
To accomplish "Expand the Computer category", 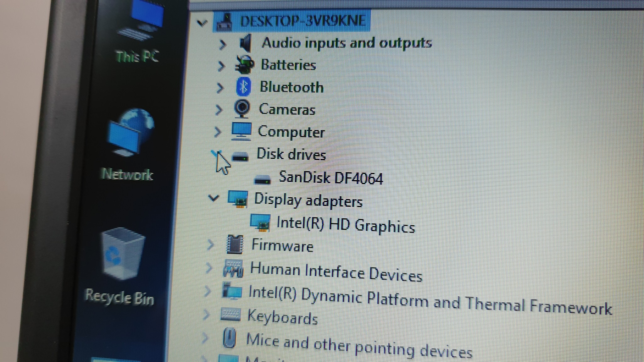I will (x=217, y=132).
